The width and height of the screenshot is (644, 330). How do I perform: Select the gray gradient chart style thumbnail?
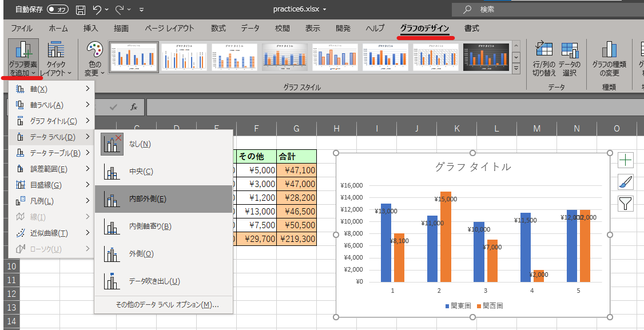point(285,57)
